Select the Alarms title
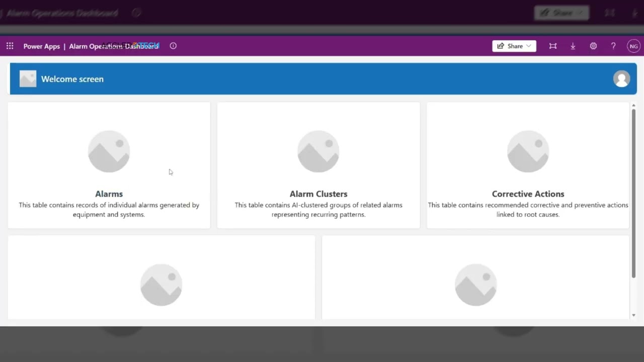The image size is (644, 362). (x=109, y=194)
